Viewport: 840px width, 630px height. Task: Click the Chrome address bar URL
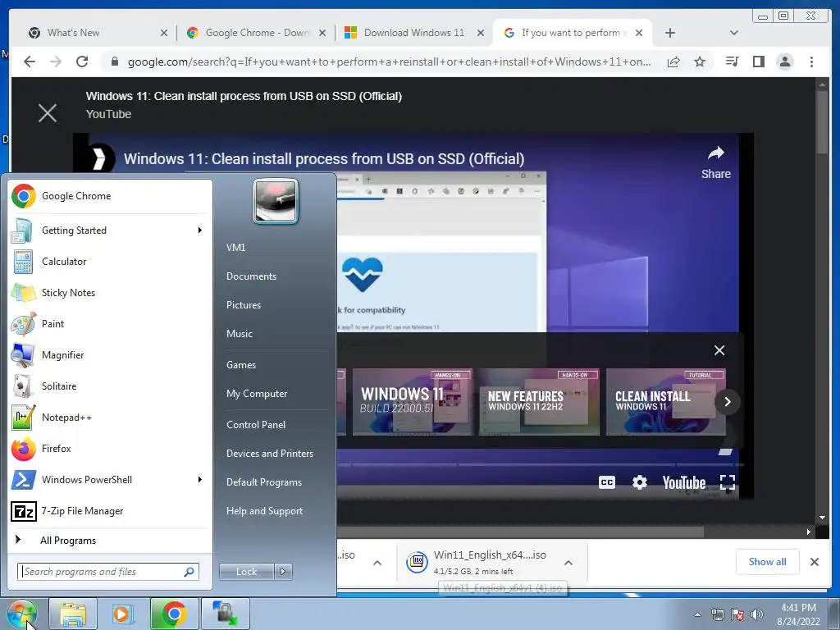coord(389,62)
